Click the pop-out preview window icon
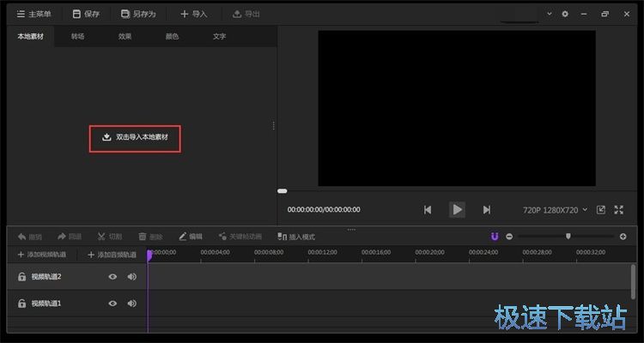Image resolution: width=644 pixels, height=343 pixels. coord(601,210)
